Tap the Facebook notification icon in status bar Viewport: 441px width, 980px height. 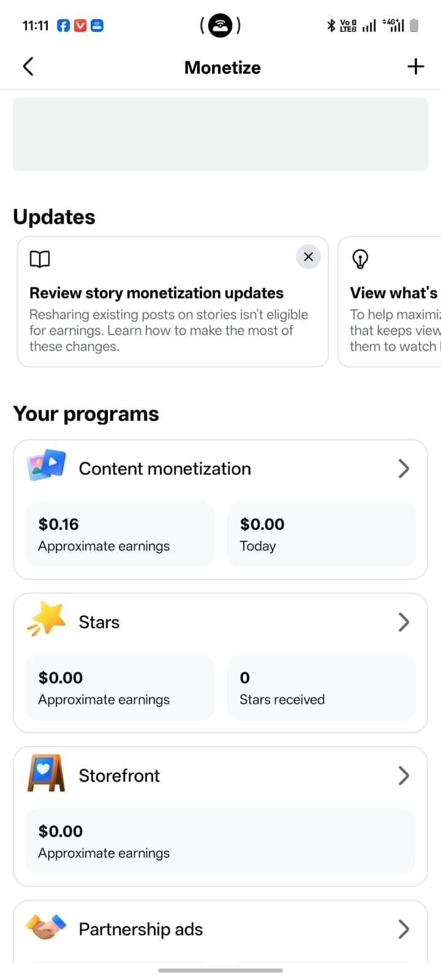coord(63,25)
